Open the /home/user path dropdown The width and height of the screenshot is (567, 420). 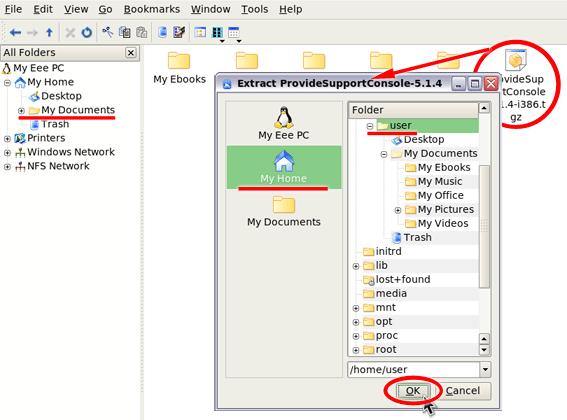485,370
